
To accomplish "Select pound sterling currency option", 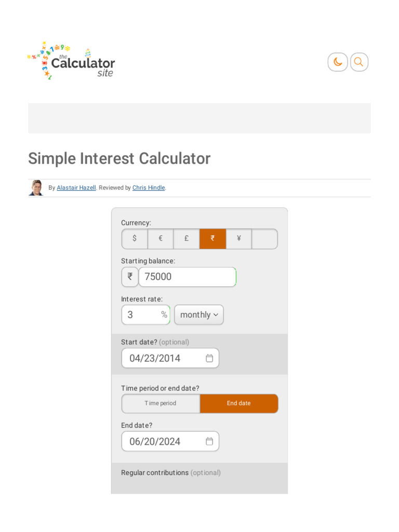I will click(x=187, y=238).
